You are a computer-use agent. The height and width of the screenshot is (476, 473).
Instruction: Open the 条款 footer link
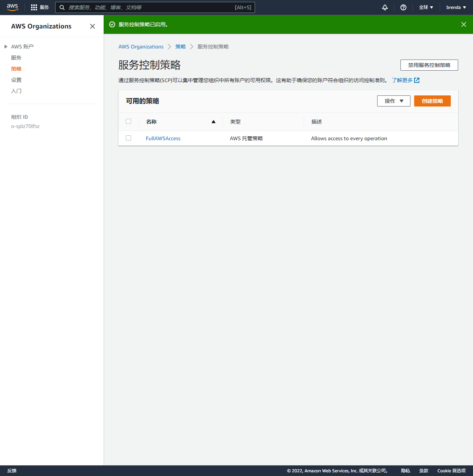tap(424, 471)
